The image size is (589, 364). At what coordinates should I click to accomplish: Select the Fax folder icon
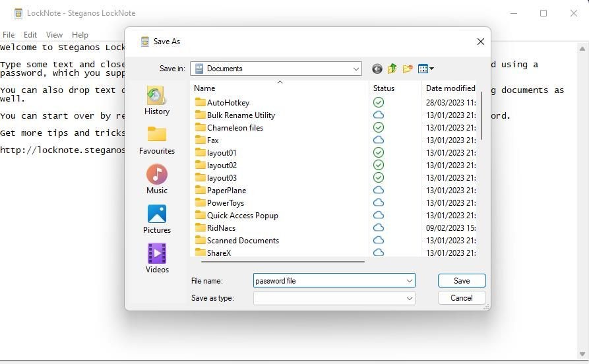pyautogui.click(x=201, y=140)
